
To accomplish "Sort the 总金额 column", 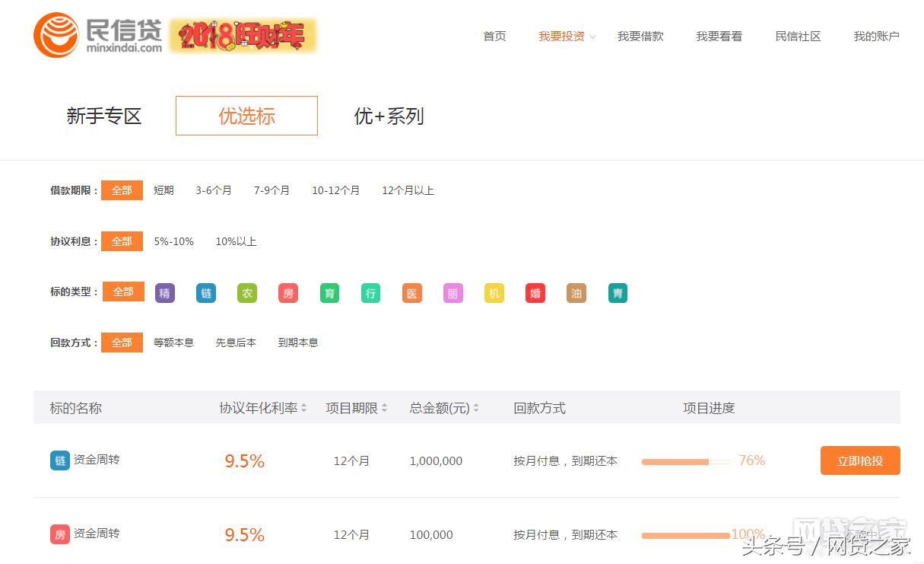I will click(475, 408).
